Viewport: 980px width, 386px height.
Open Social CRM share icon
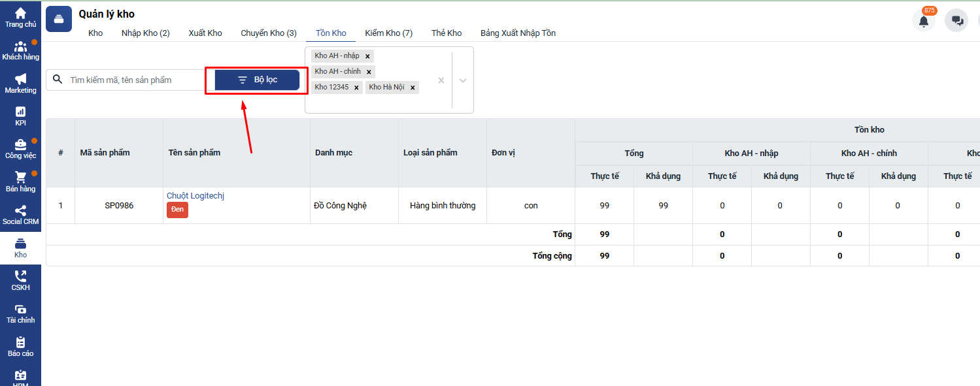tap(20, 211)
